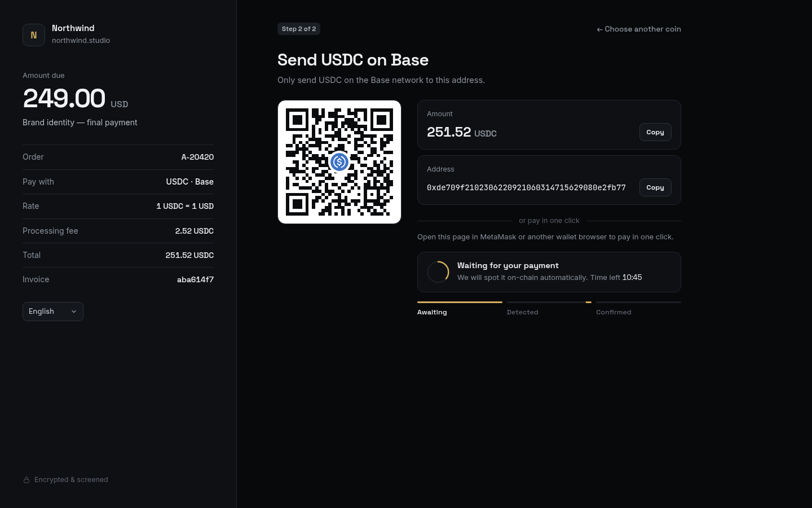Go back via Choose another coin
Viewport: 812px width, 508px height.
click(639, 29)
